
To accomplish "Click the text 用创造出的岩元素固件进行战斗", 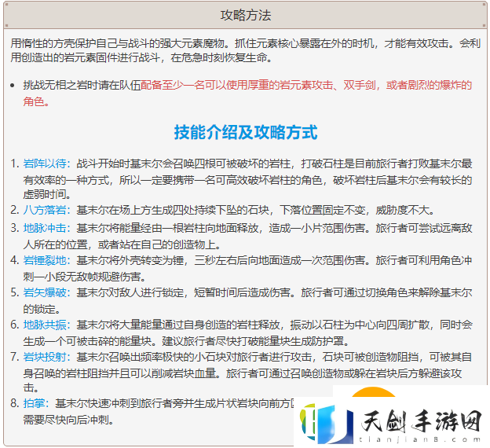I will click(x=85, y=57).
